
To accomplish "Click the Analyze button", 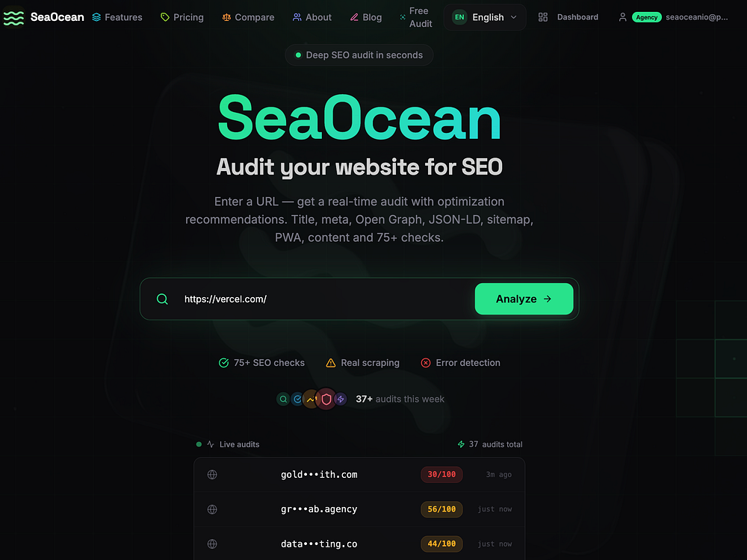I will 524,299.
